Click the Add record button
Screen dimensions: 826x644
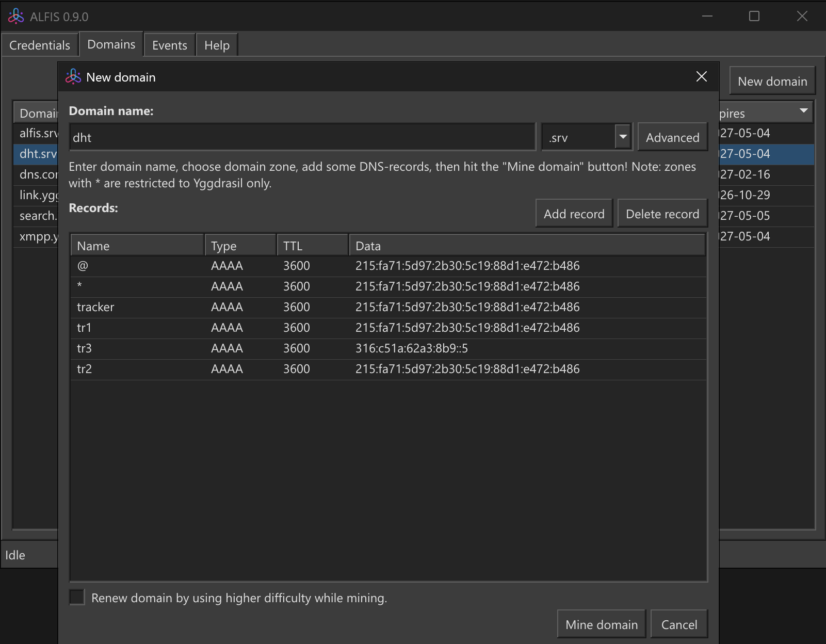point(574,214)
